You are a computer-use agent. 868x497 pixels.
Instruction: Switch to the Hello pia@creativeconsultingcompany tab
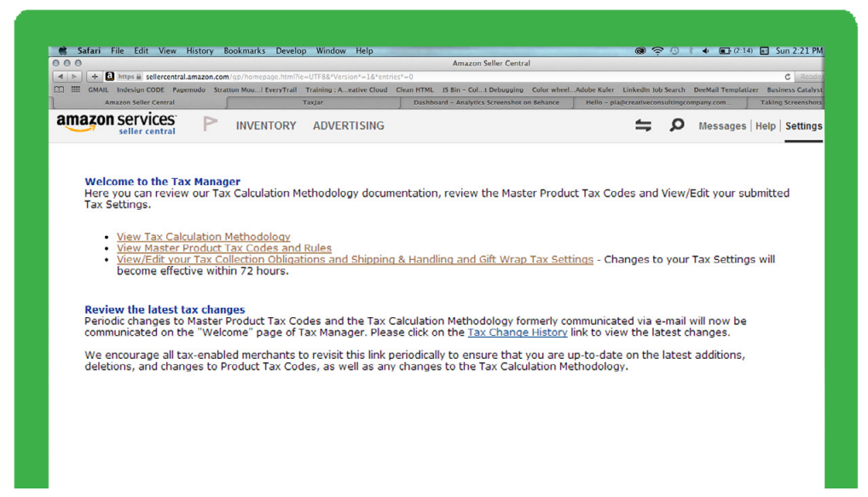[659, 102]
